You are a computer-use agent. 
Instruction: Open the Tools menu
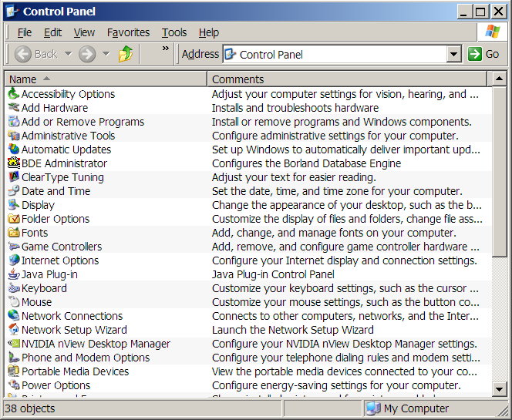click(174, 32)
